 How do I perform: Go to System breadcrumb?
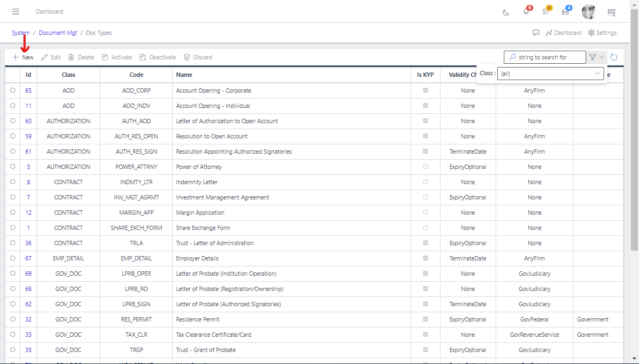tap(21, 33)
